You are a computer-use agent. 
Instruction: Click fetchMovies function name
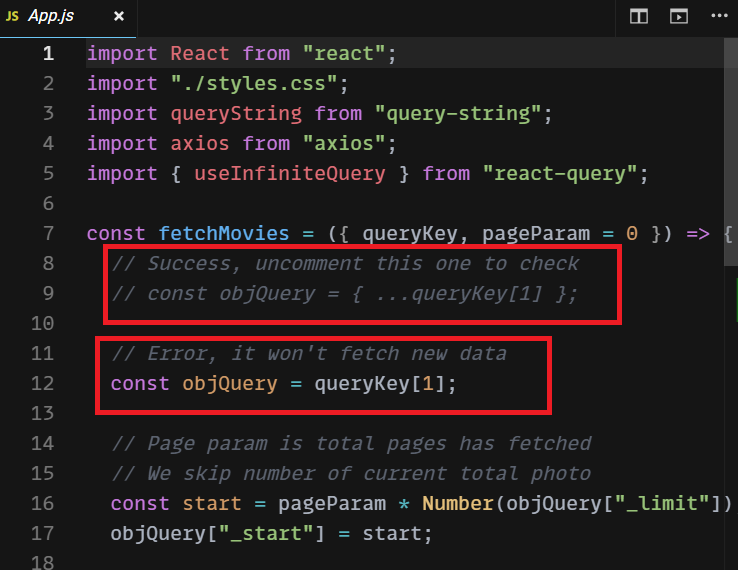pos(224,234)
